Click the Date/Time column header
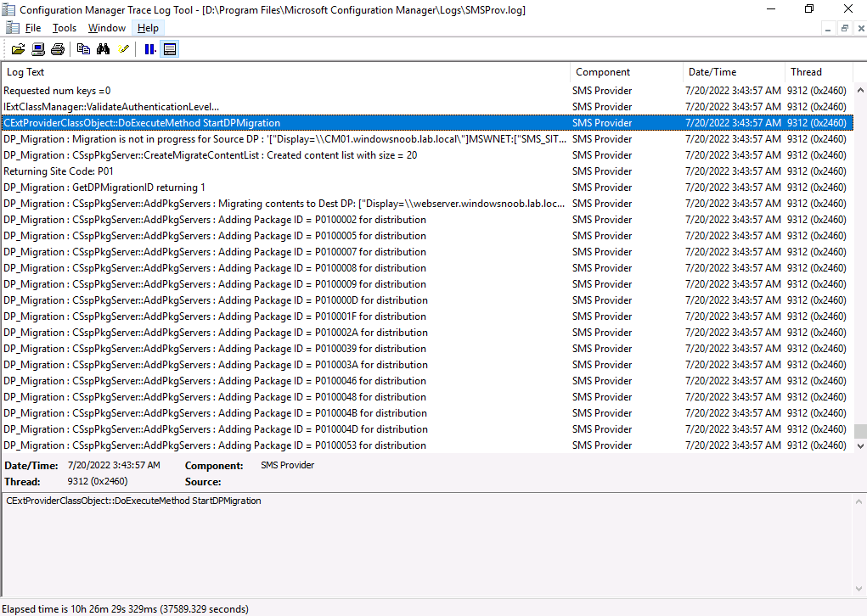 734,72
